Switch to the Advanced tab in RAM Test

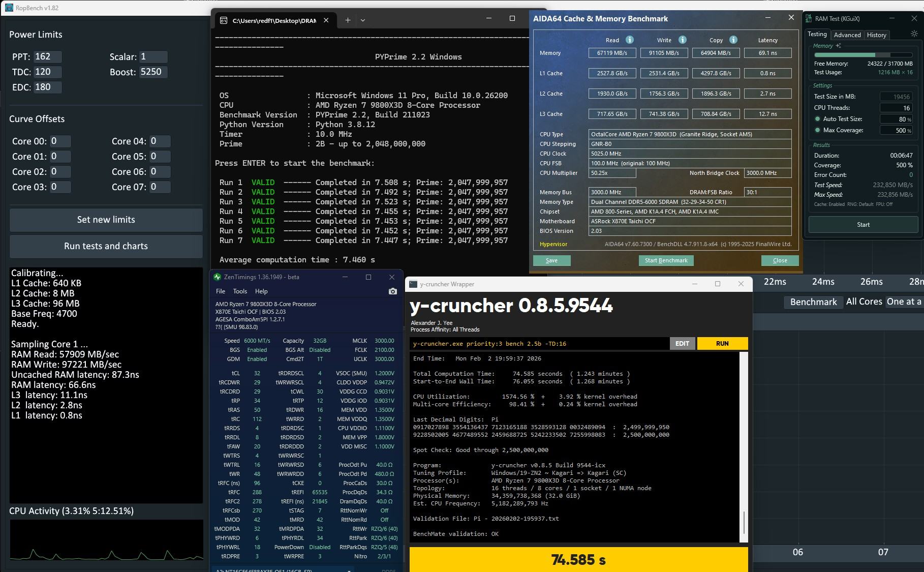(847, 35)
